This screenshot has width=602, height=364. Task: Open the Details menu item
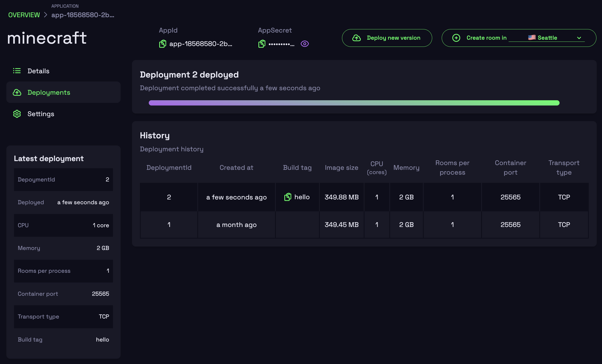[38, 71]
